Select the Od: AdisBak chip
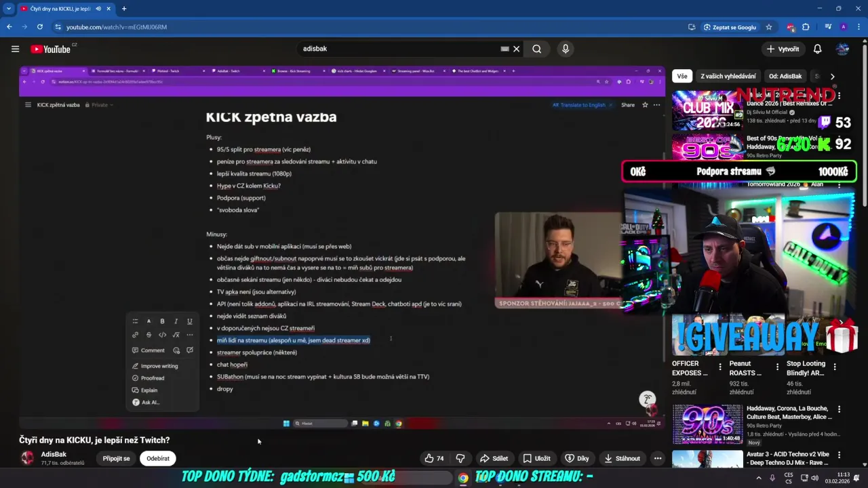This screenshot has width=868, height=488. [x=785, y=77]
